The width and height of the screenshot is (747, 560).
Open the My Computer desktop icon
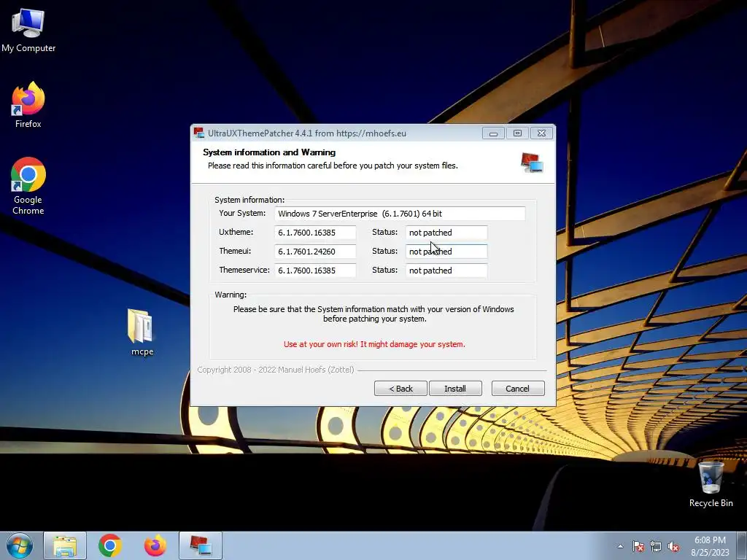28,30
